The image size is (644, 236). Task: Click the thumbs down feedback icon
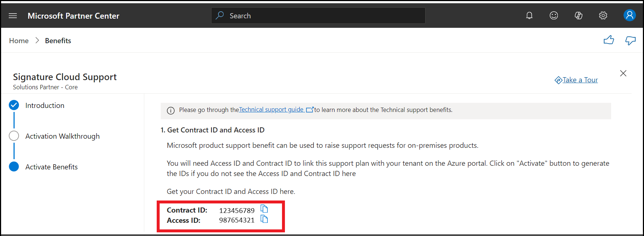[x=630, y=40]
